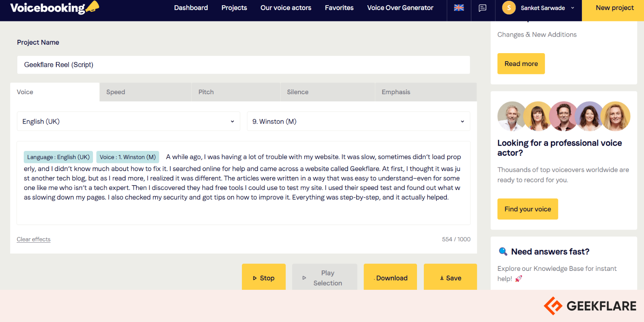This screenshot has height=322, width=644.
Task: Open the English (UK) language dropdown
Action: click(x=128, y=121)
